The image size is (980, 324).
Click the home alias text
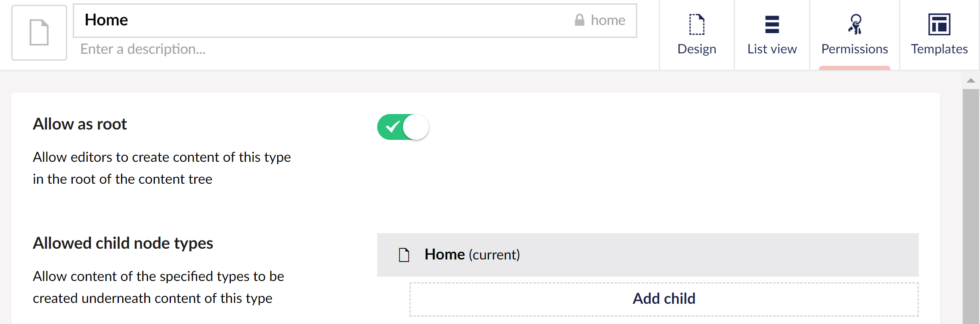pos(608,20)
